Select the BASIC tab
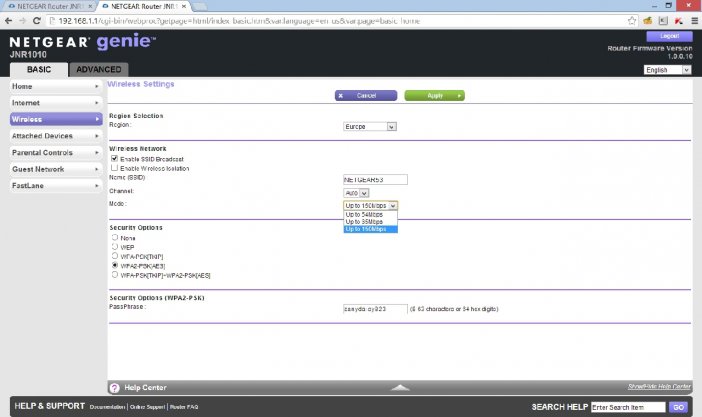702x417 pixels. tap(39, 69)
